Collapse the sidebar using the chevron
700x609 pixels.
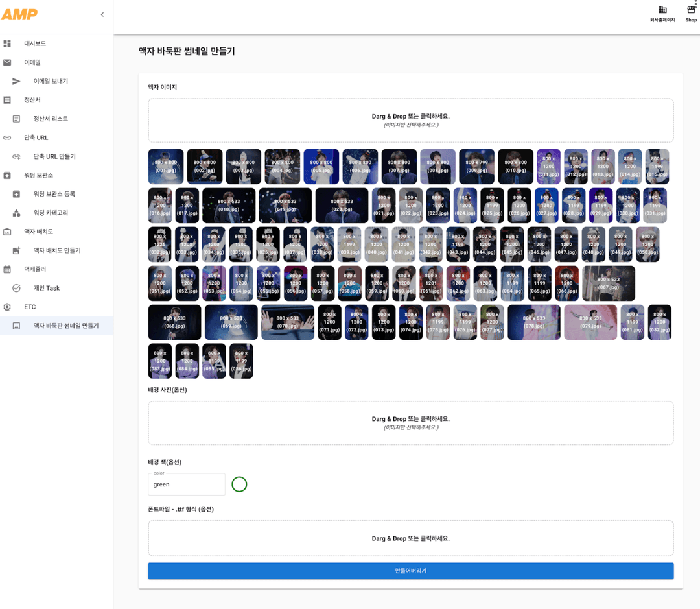click(x=102, y=14)
